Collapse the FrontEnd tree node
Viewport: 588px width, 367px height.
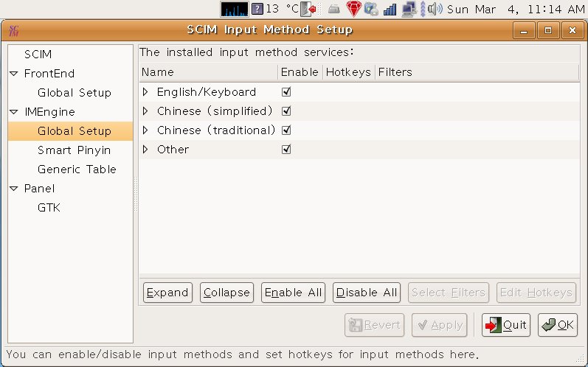[14, 74]
